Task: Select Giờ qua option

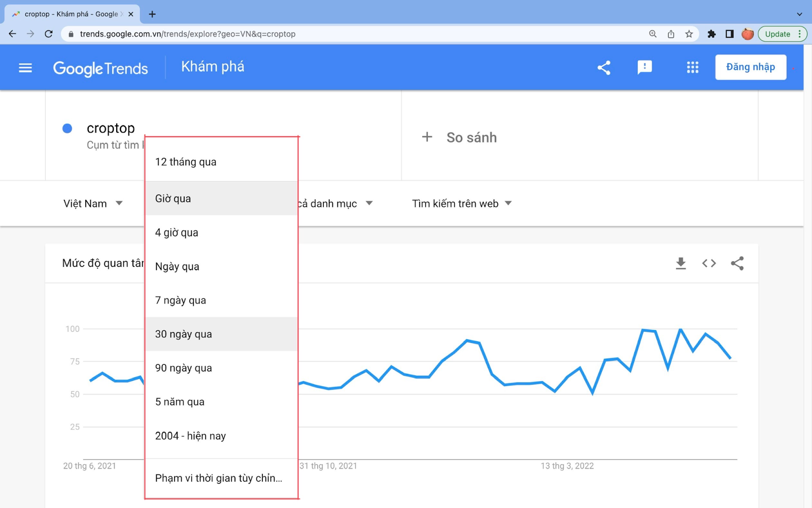Action: [221, 198]
